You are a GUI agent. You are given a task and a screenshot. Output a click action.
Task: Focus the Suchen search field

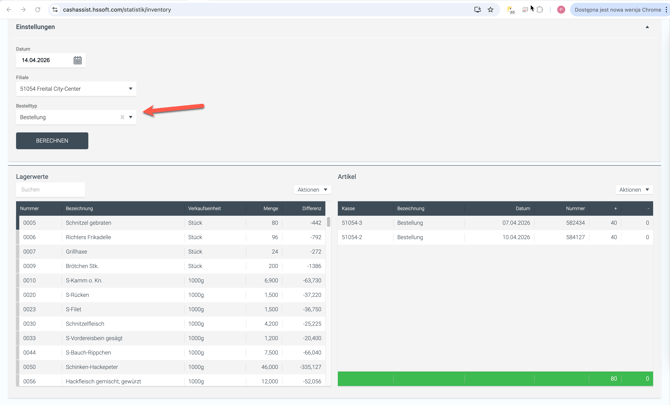[x=50, y=190]
